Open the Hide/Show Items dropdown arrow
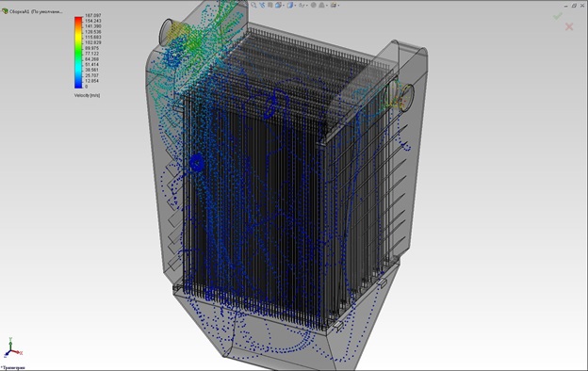This screenshot has height=371, width=588. click(x=307, y=6)
